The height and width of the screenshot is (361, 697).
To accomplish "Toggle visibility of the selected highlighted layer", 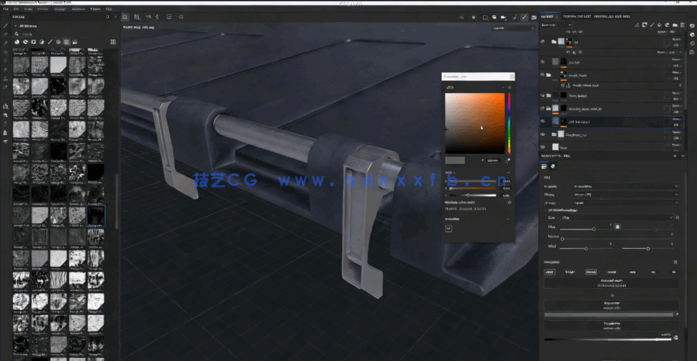I will [543, 121].
